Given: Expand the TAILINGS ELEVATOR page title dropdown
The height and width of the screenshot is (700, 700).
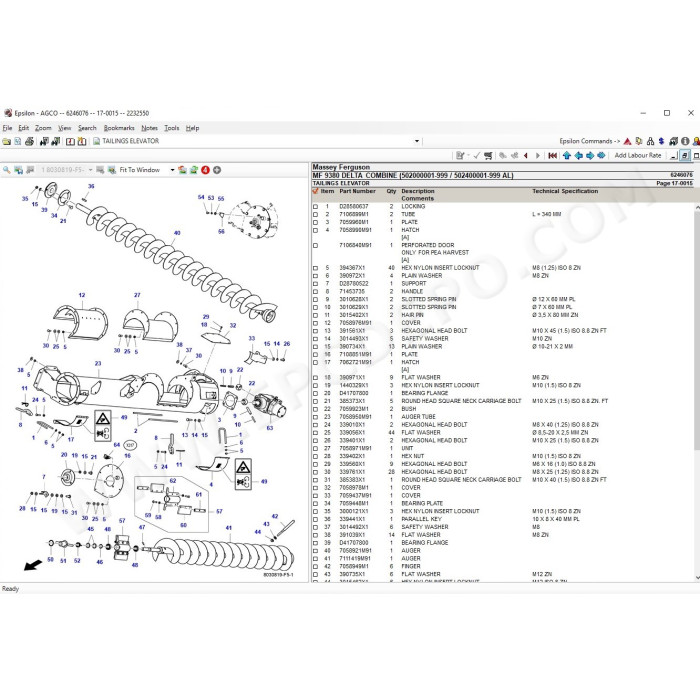Looking at the screenshot, I should [417, 142].
